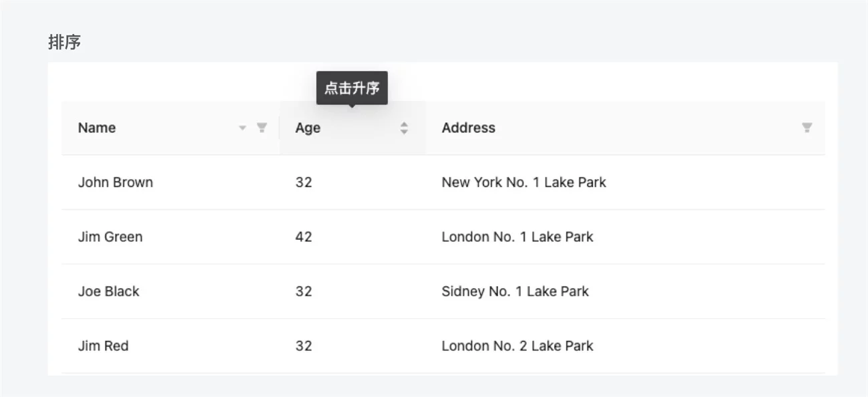Click the Age column header label
Viewport: 868px width, 397px height.
308,128
